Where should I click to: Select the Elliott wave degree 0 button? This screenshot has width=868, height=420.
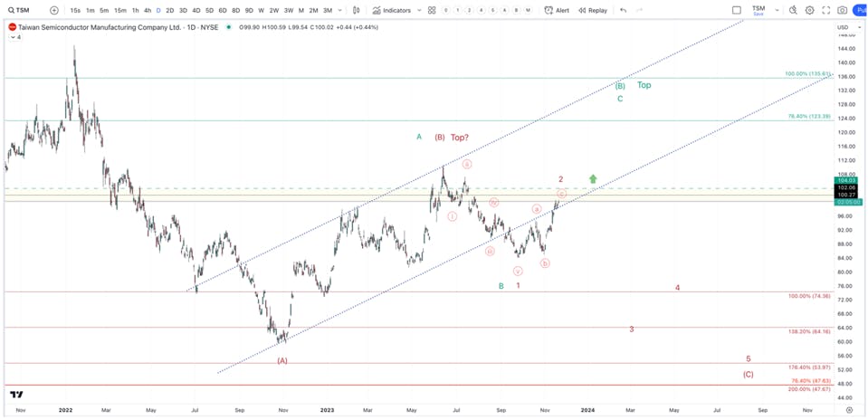(x=445, y=10)
